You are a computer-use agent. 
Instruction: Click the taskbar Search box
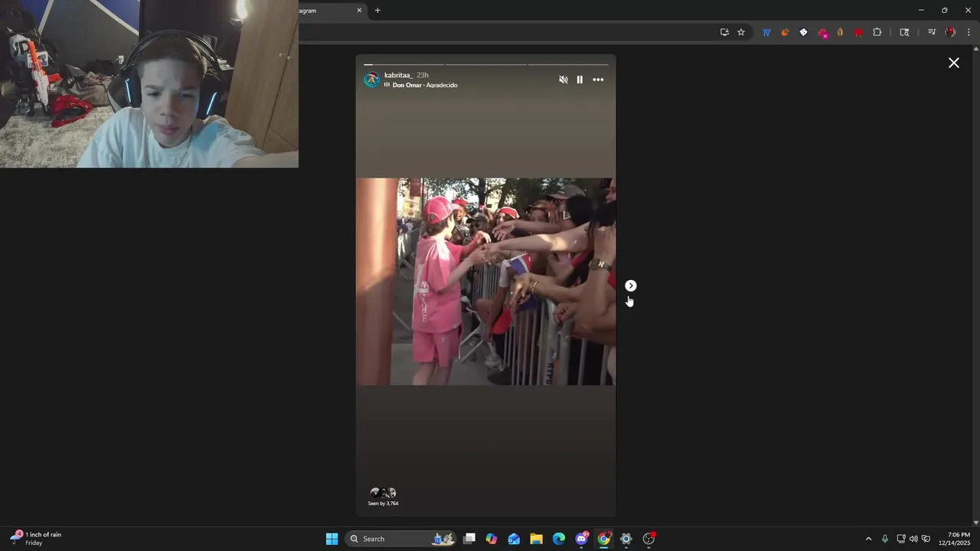coord(402,539)
